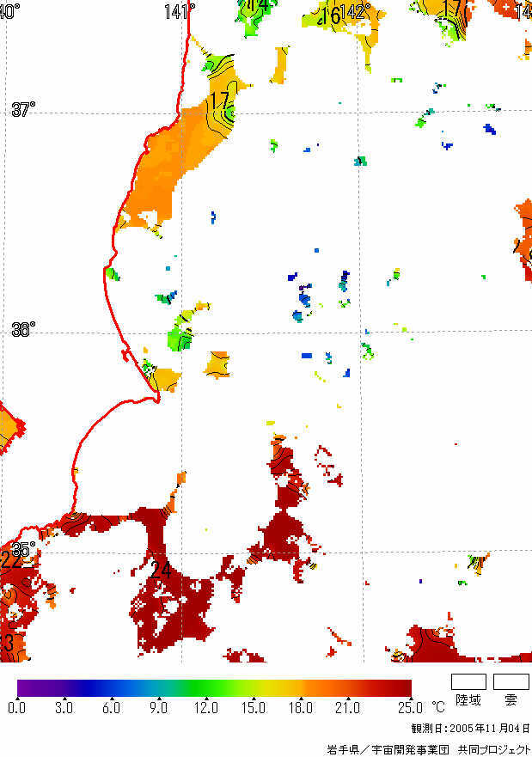Click the 雲 legend label
The height and width of the screenshot is (757, 532).
[511, 700]
